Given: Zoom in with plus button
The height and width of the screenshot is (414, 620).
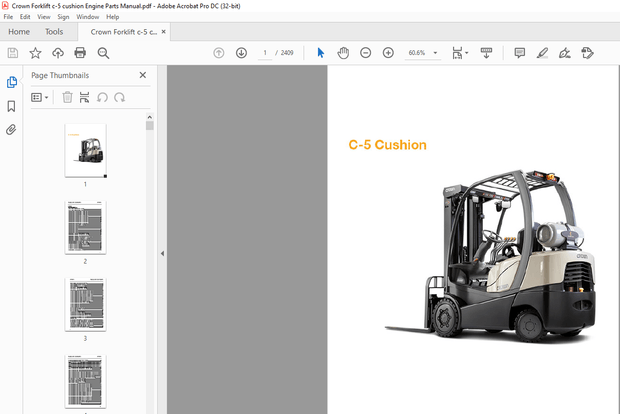Looking at the screenshot, I should point(388,53).
